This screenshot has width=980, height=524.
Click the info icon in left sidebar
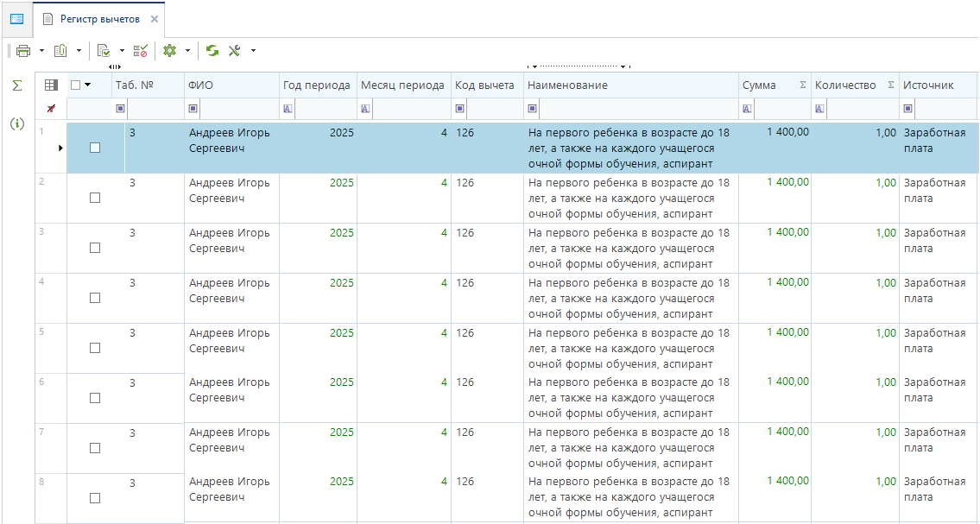tap(16, 123)
